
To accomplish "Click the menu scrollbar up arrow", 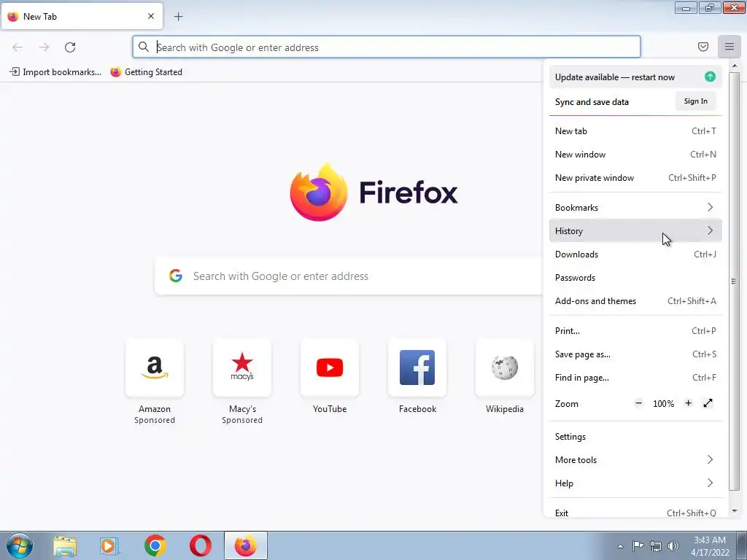I will coord(734,65).
